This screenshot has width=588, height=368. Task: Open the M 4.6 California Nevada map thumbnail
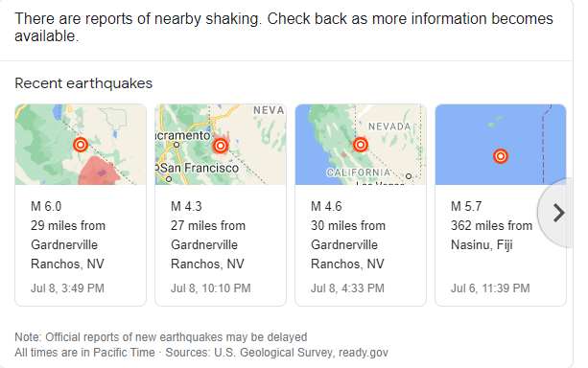tap(361, 145)
